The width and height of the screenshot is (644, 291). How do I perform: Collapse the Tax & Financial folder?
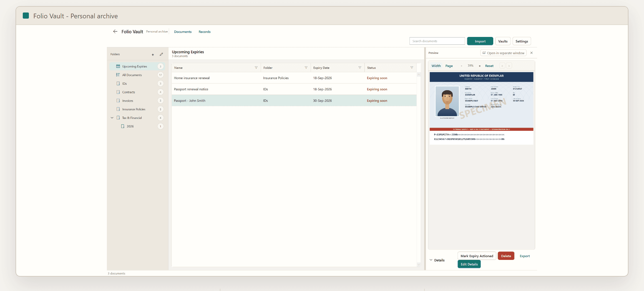click(x=112, y=118)
